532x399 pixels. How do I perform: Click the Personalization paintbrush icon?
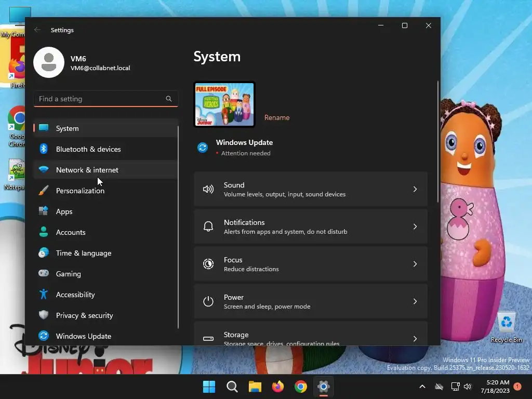(x=44, y=190)
